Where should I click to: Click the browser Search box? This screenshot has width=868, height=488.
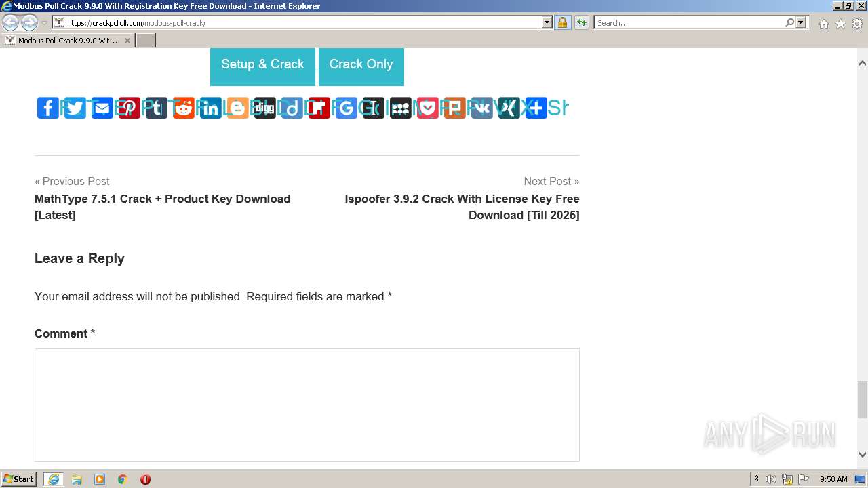tap(689, 22)
